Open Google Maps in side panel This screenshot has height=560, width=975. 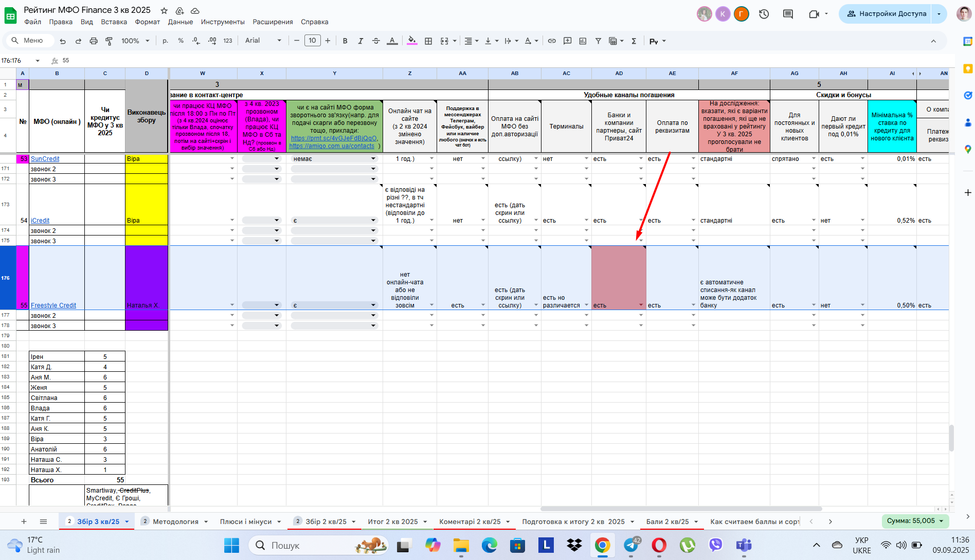click(968, 149)
